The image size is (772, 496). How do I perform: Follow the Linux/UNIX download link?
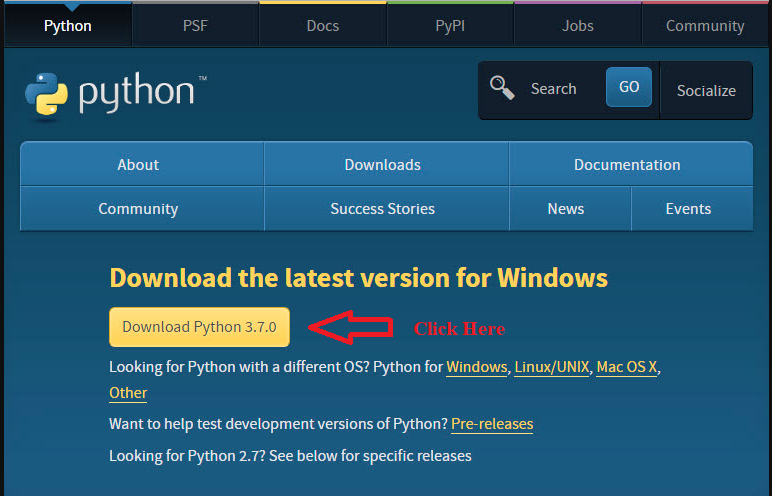pos(552,367)
